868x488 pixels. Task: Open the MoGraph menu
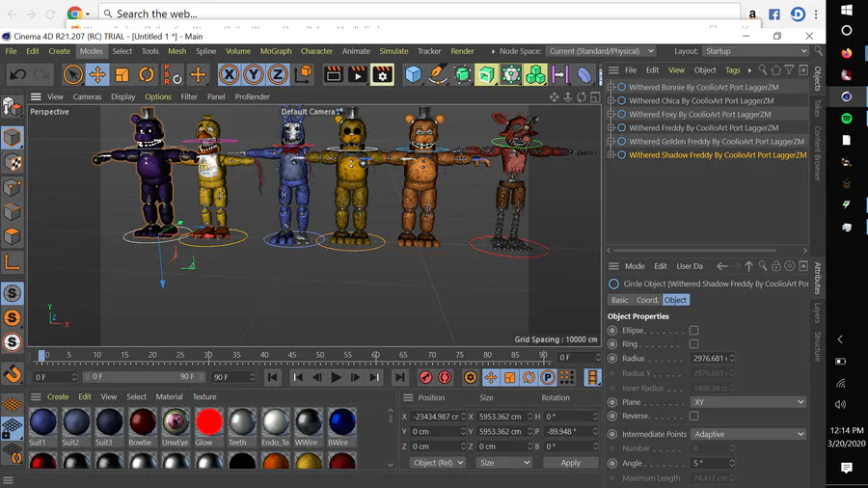point(275,51)
